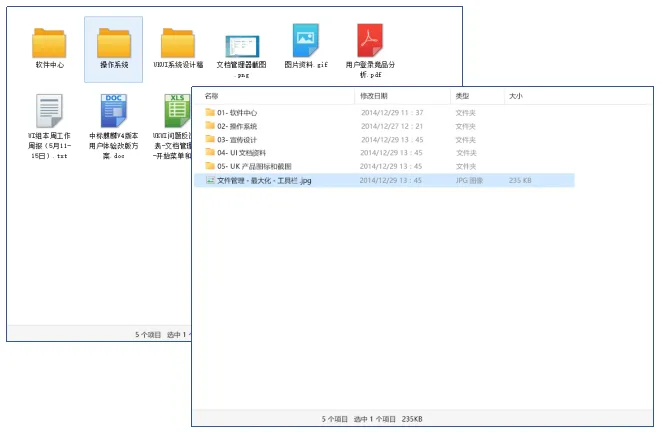
Task: Select the 文件管理 - 最大化 - 工具栏.jpg file name
Action: [264, 181]
